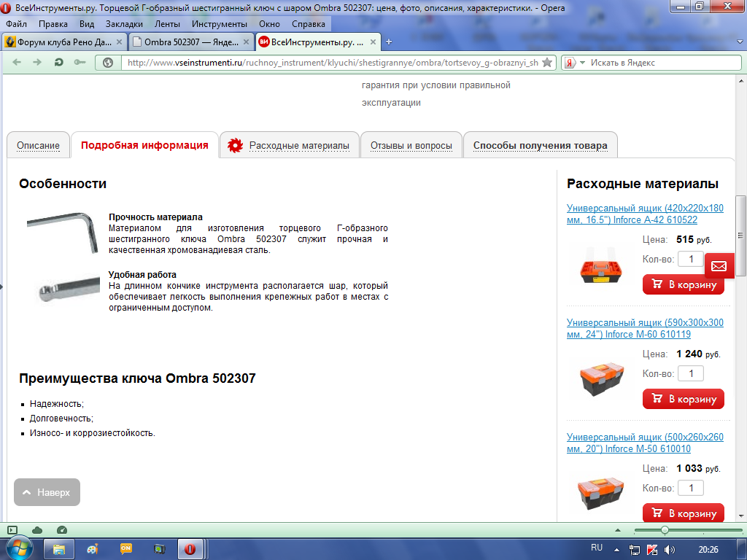Open Opera Link cloud icon
Screen dimensions: 747x560
coord(37,530)
